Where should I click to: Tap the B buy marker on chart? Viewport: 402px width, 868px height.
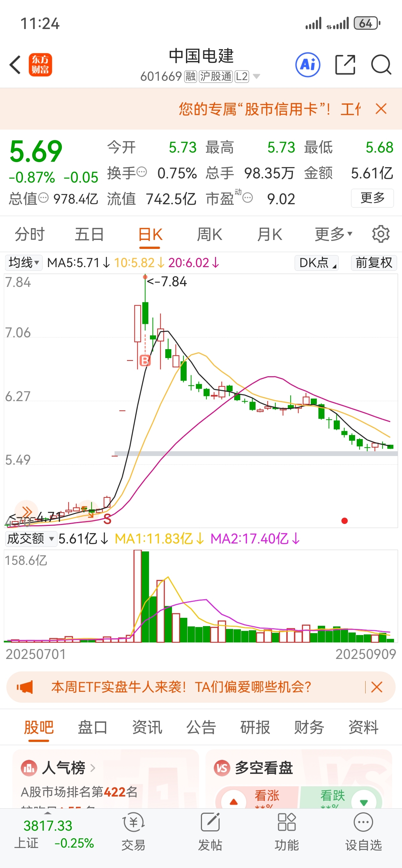coord(145,361)
